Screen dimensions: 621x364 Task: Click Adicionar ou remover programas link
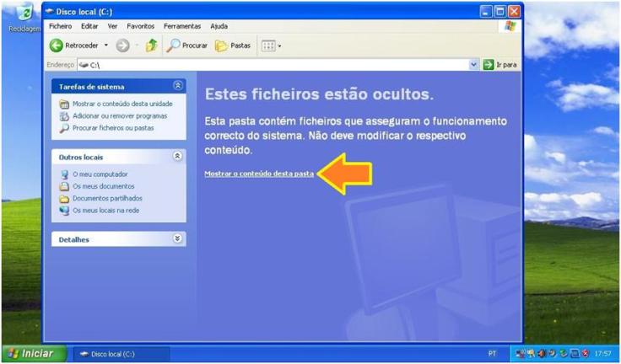click(x=120, y=116)
